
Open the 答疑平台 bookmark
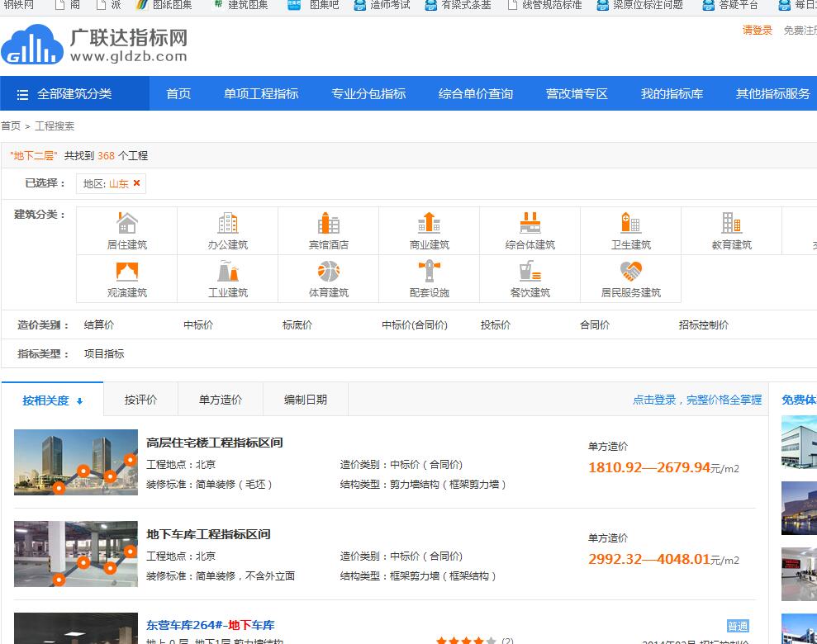click(730, 5)
